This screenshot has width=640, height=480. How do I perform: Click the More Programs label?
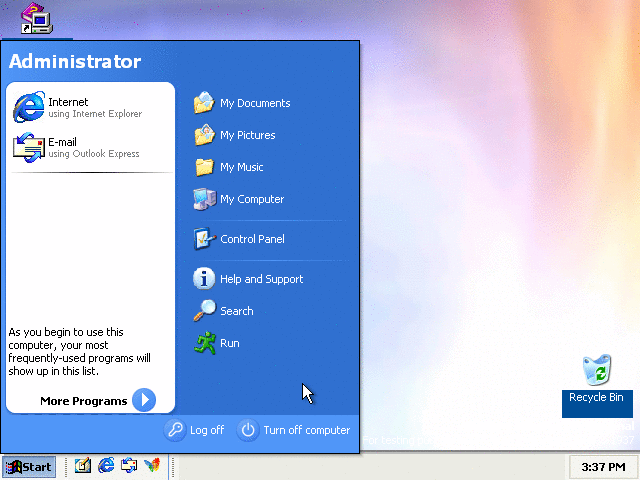point(84,401)
